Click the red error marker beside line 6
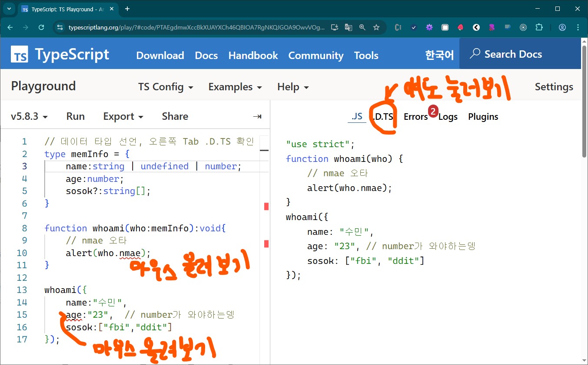The height and width of the screenshot is (365, 588). click(266, 207)
